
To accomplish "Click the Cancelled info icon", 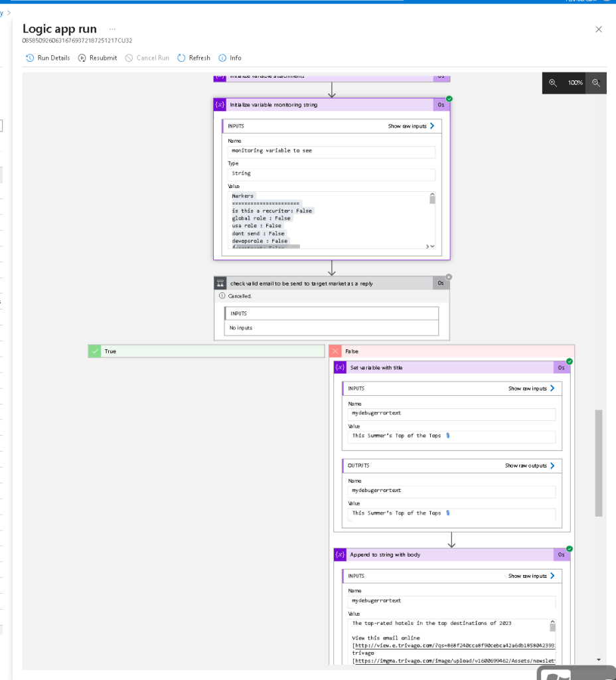I will 222,296.
